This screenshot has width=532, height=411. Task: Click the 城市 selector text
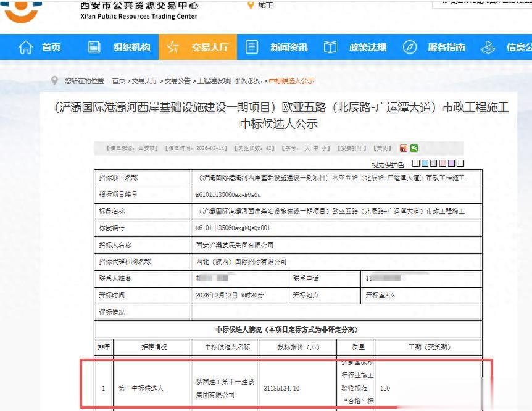(265, 5)
